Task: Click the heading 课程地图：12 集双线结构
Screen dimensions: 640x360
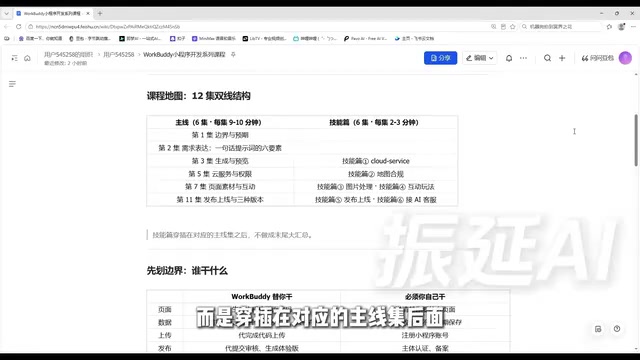Action: 198,96
